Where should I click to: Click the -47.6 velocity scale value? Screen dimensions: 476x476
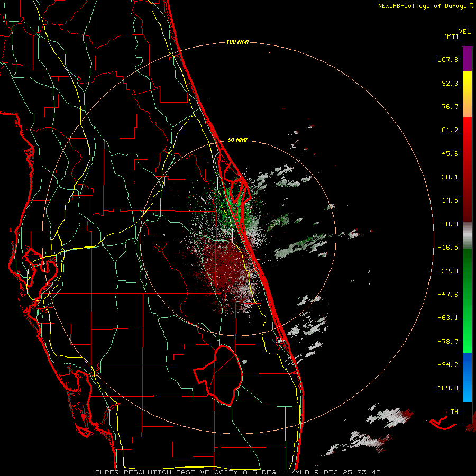point(448,295)
